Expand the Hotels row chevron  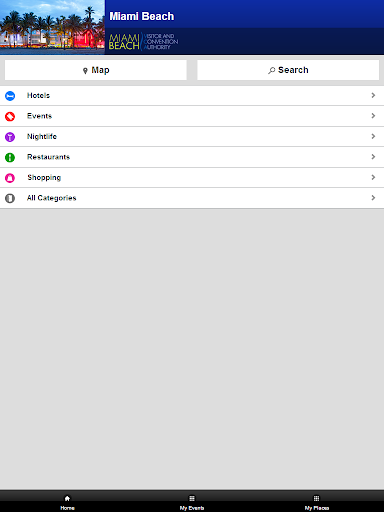point(373,95)
